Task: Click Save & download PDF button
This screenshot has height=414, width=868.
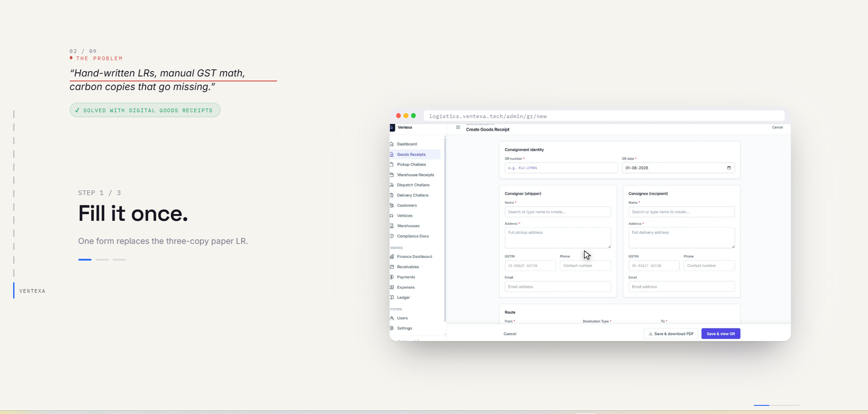Action: click(x=671, y=334)
